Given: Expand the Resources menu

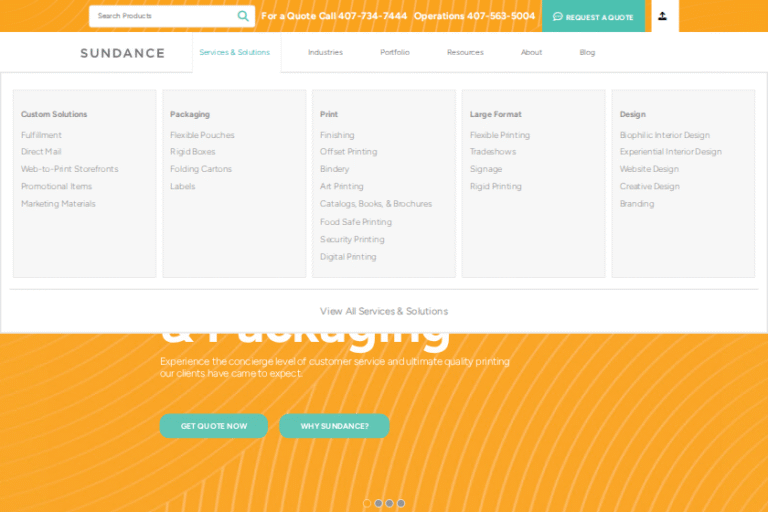Looking at the screenshot, I should 465,52.
